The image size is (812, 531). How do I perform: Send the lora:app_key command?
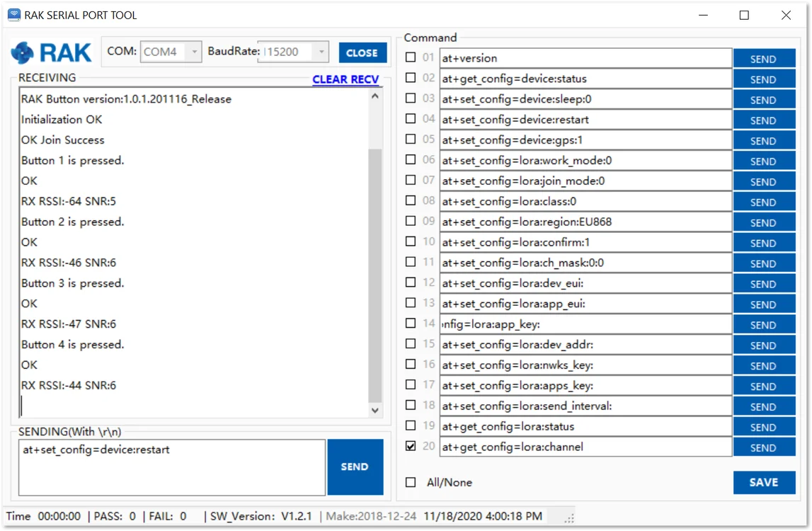764,325
